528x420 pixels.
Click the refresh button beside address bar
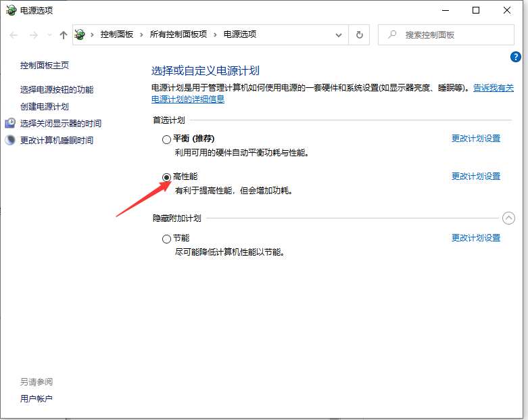click(x=360, y=34)
